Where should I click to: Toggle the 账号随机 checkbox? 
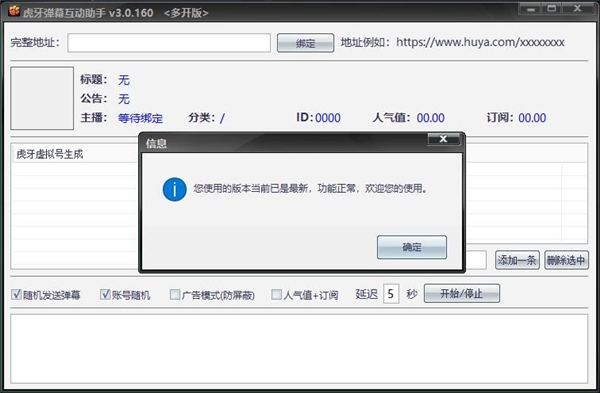click(105, 294)
